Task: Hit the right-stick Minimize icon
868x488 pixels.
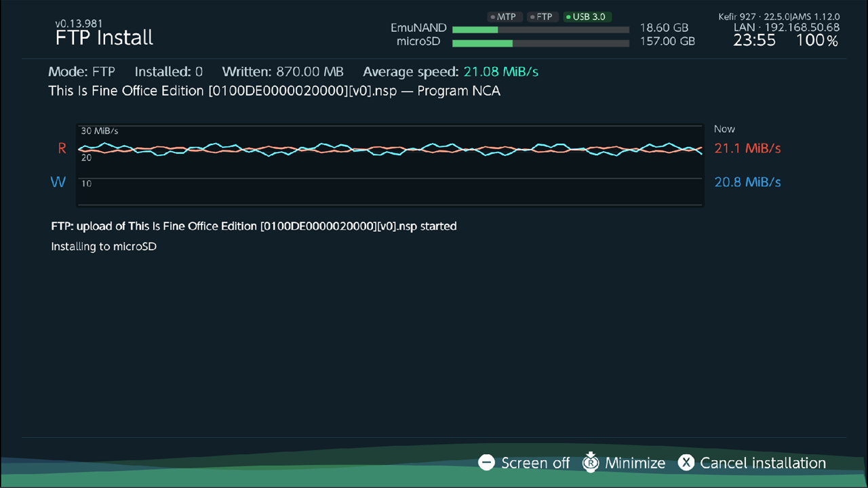Action: [591, 462]
